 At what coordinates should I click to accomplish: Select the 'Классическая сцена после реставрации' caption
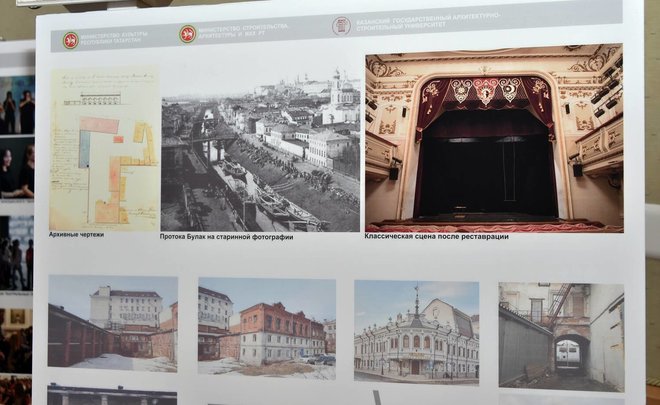pyautogui.click(x=436, y=236)
